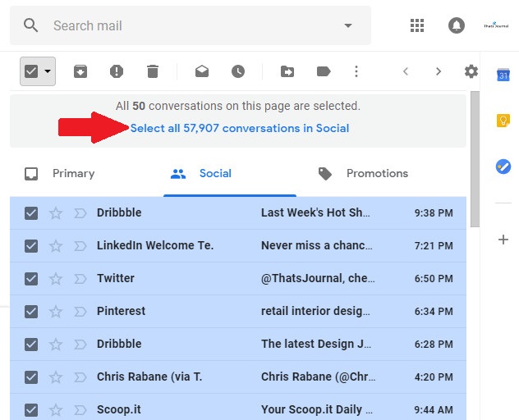Mark Scoop.it email as important
The width and height of the screenshot is (519, 420).
coord(80,410)
